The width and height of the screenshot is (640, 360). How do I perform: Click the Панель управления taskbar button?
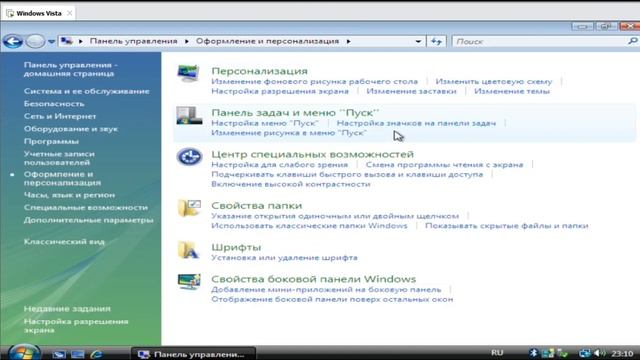(193, 354)
